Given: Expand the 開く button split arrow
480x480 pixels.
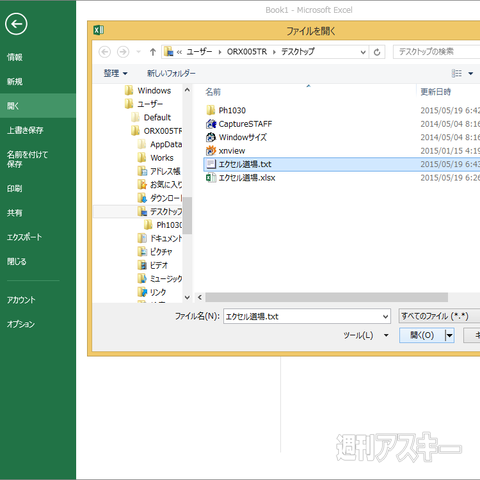Looking at the screenshot, I should point(449,335).
